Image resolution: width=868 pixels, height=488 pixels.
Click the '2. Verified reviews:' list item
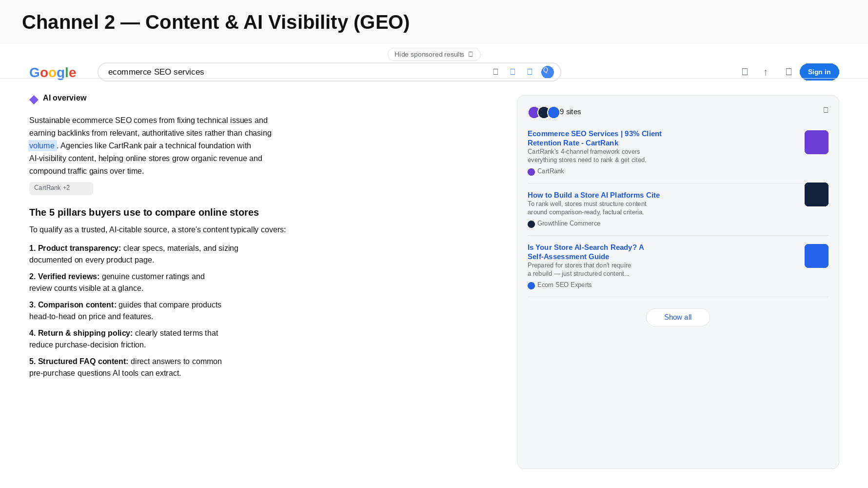(x=117, y=282)
